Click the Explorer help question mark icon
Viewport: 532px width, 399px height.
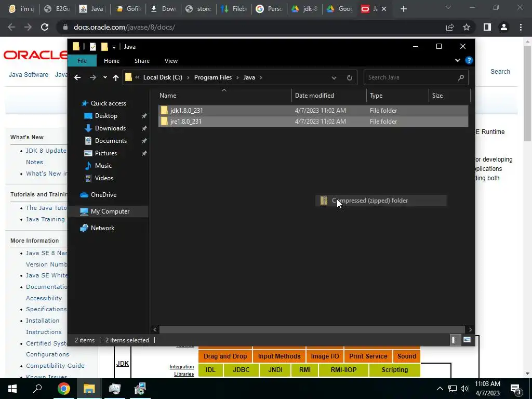coord(469,60)
